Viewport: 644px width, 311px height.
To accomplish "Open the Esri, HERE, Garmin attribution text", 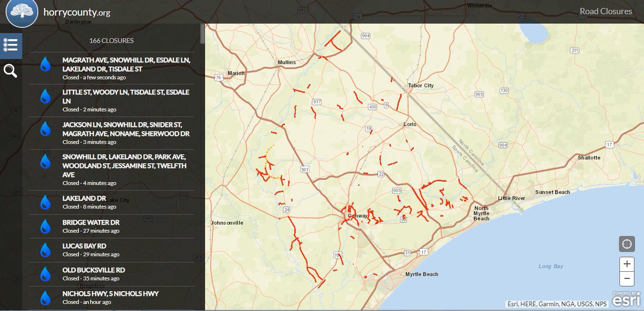I will point(557,304).
